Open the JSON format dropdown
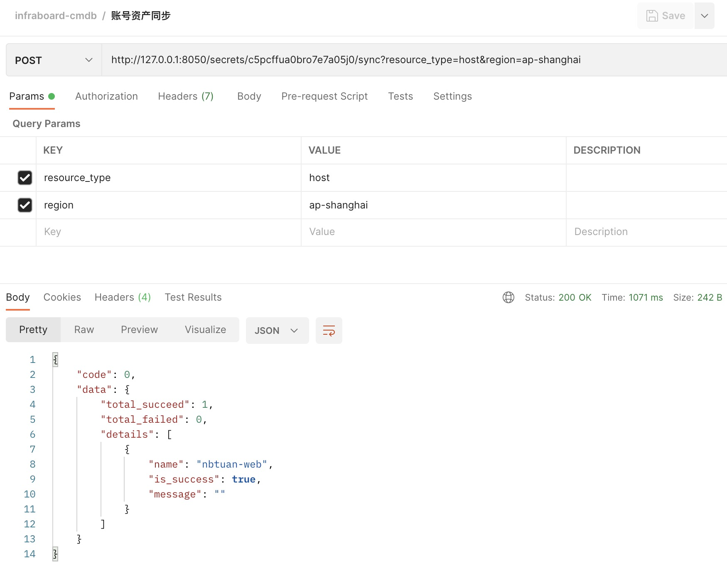The image size is (727, 588). [x=277, y=331]
